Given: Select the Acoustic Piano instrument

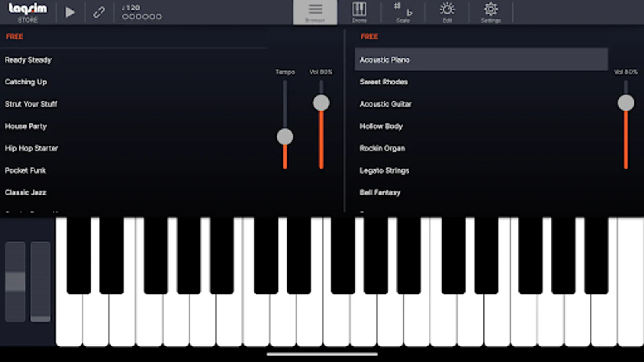Looking at the screenshot, I should pos(481,60).
